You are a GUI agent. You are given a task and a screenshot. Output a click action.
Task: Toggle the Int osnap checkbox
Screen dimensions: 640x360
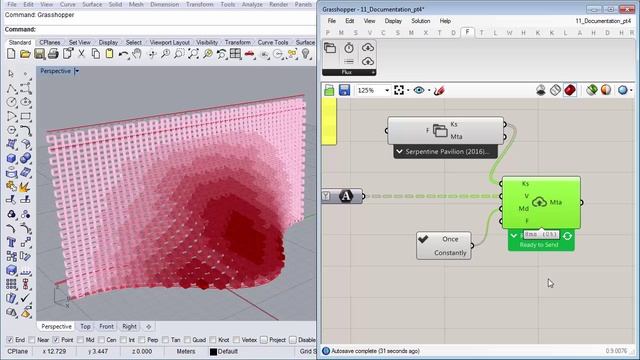pos(123,340)
